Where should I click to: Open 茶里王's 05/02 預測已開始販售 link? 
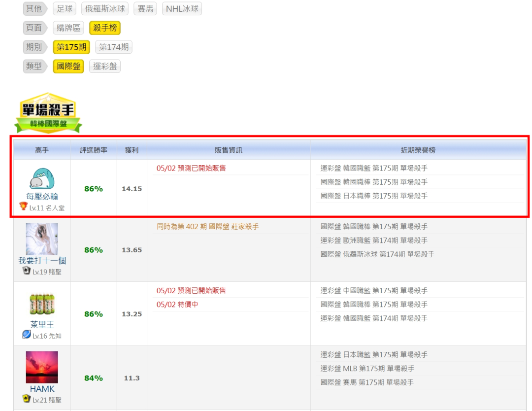[x=191, y=291]
